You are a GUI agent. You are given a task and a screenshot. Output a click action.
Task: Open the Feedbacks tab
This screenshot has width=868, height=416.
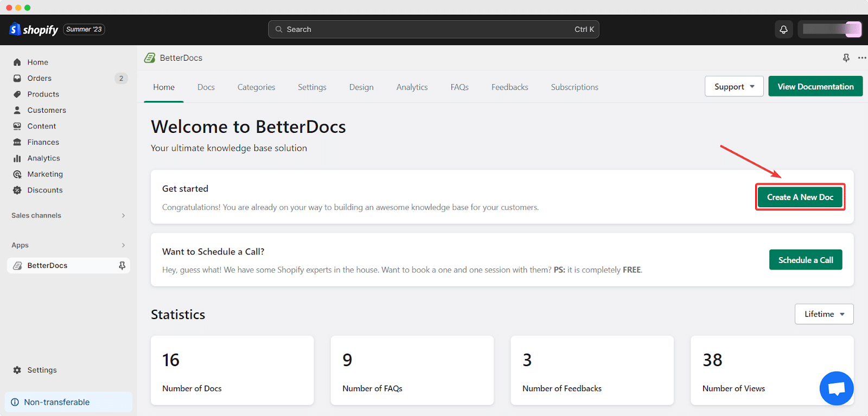tap(510, 87)
